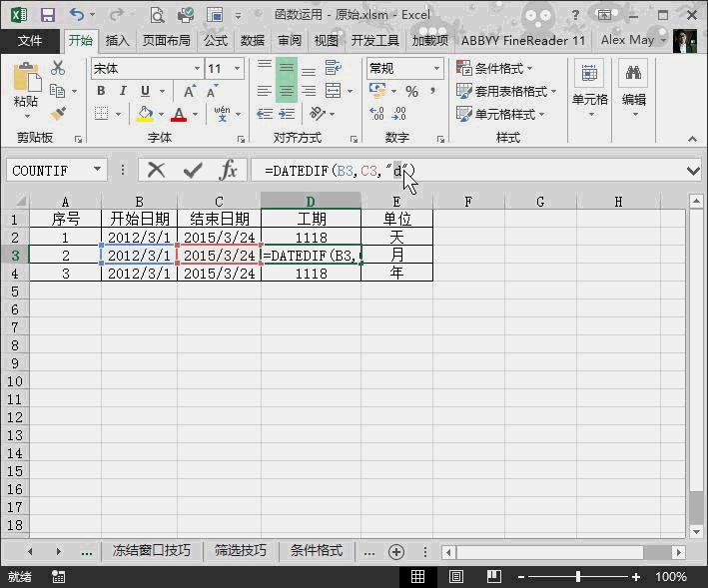
Task: Apply red font color A
Action: click(x=179, y=114)
